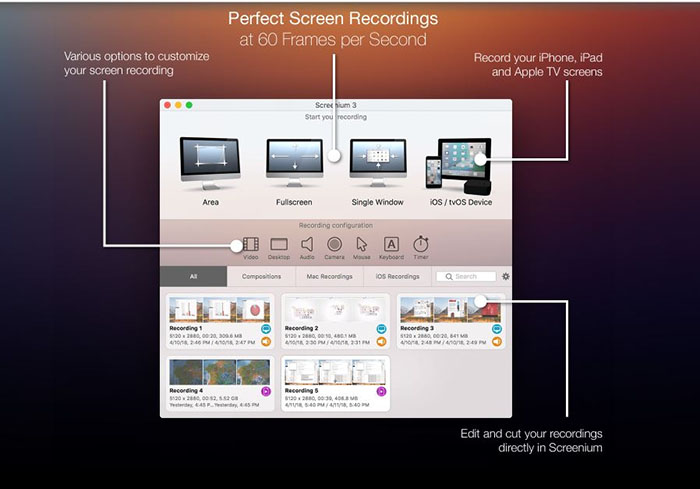Open the Recording 1 thumbnail
This screenshot has width=700, height=489.
coord(220,309)
